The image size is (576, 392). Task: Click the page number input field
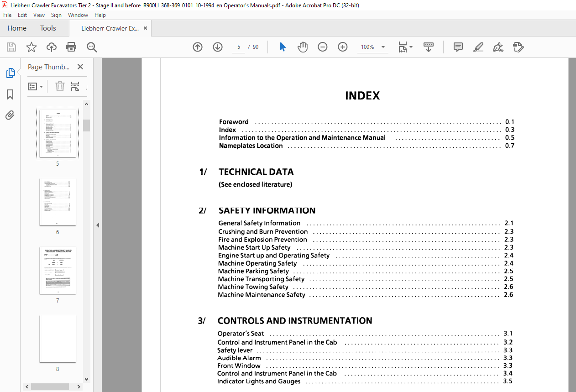(239, 47)
